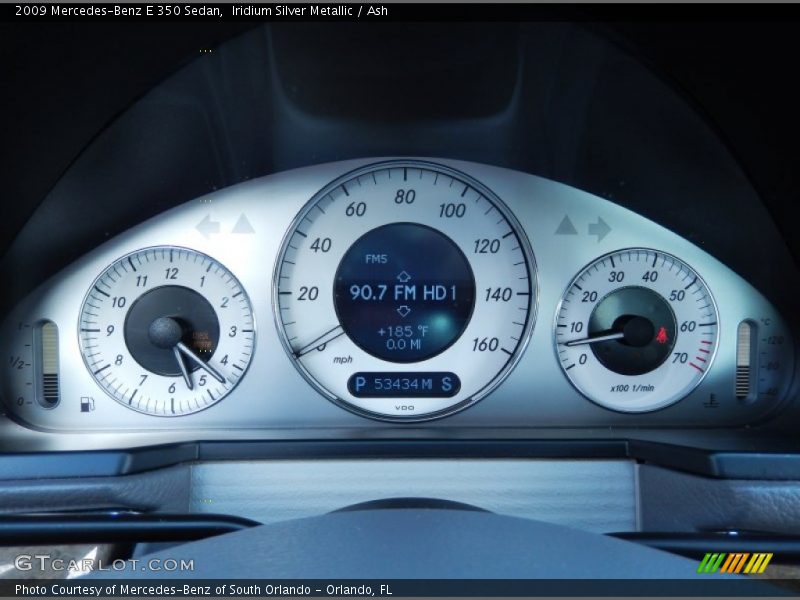Click the fuel pump icon
800x600 pixels.
tap(87, 404)
